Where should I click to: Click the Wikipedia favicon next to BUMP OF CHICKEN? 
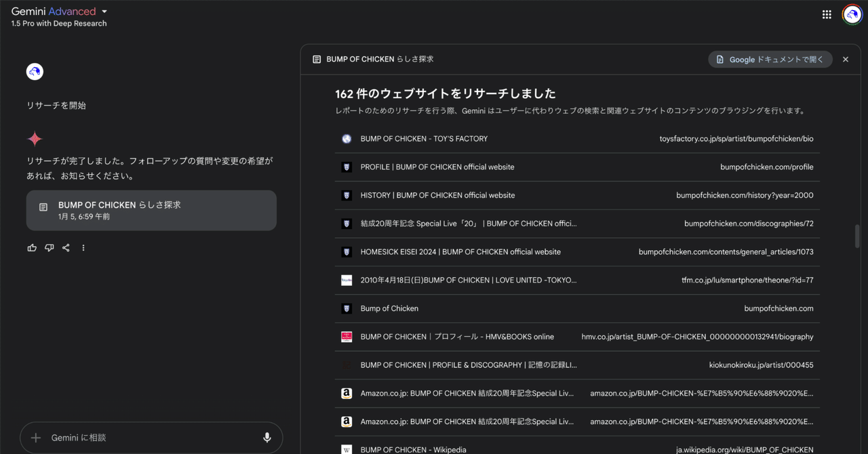pyautogui.click(x=346, y=449)
